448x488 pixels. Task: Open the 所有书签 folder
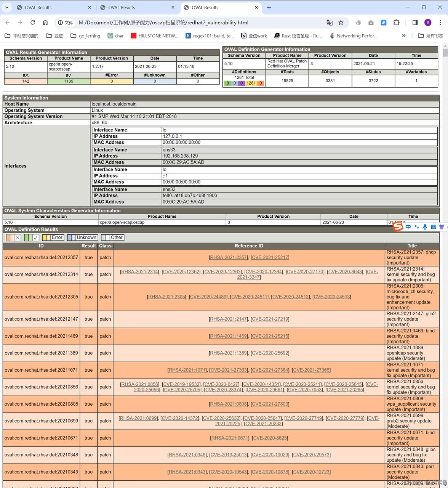click(430, 36)
